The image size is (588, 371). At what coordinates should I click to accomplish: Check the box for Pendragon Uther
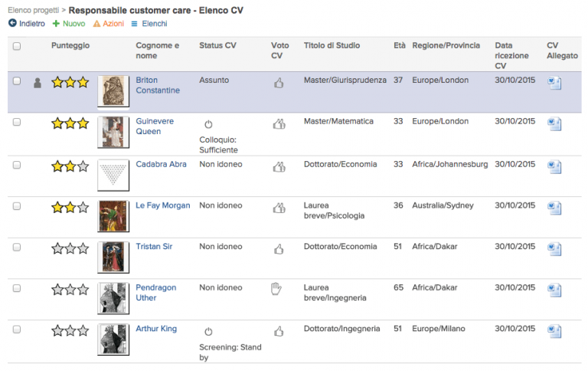17,288
